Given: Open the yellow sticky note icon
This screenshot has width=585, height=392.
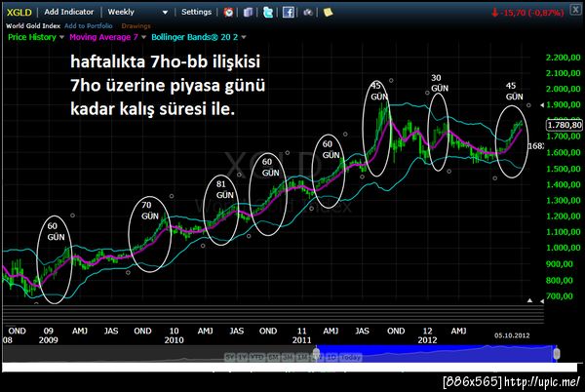Looking at the screenshot, I should point(328,13).
